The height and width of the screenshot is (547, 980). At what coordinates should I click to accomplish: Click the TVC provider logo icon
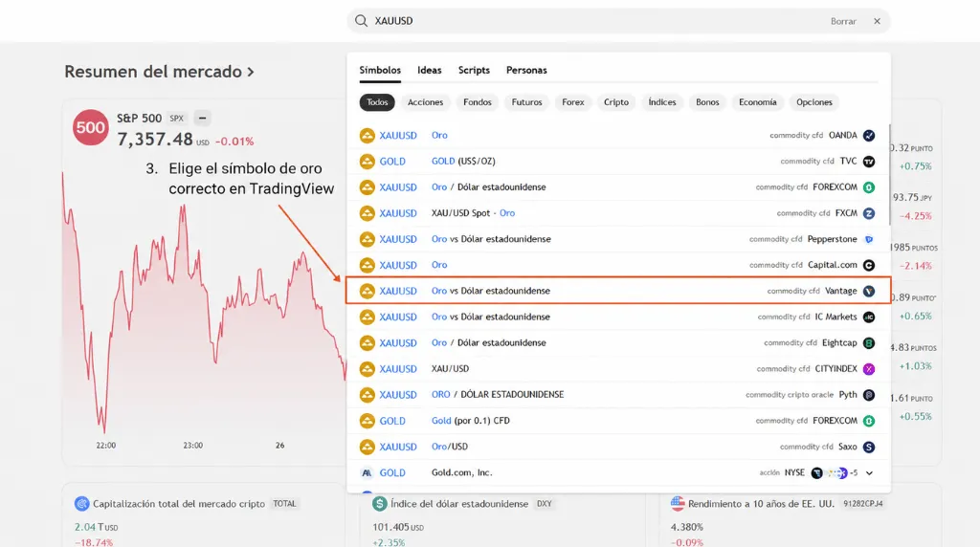[869, 162]
